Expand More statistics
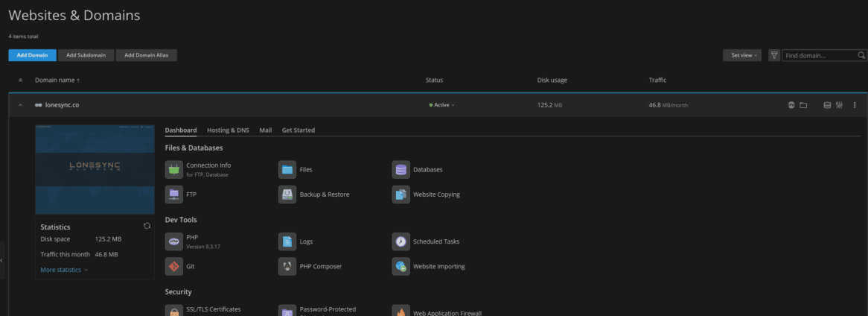This screenshot has width=868, height=316. (x=64, y=270)
